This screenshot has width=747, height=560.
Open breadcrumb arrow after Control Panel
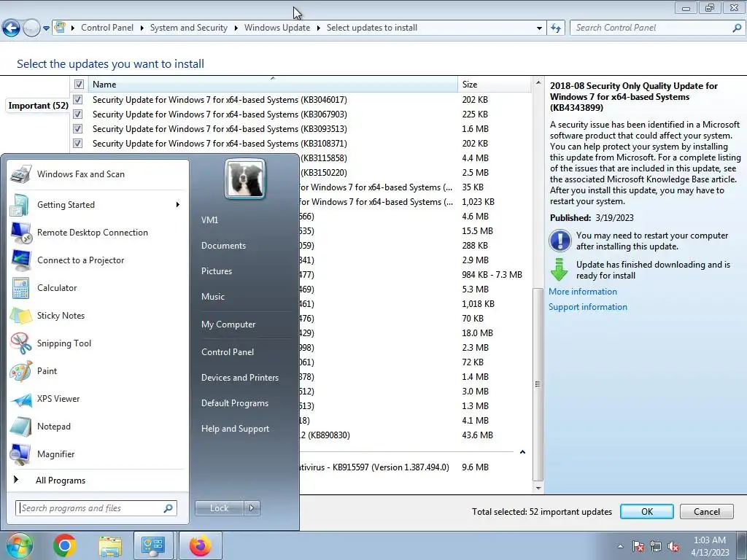pyautogui.click(x=142, y=28)
